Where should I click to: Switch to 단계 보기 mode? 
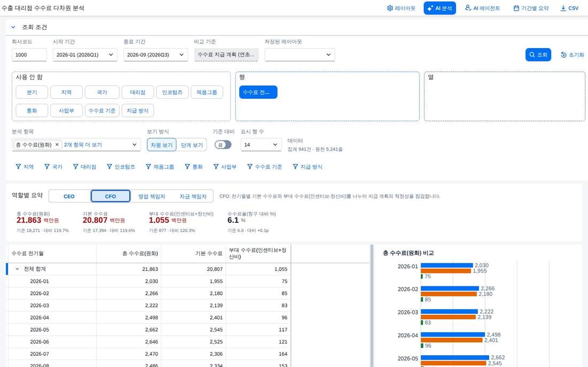tap(191, 145)
